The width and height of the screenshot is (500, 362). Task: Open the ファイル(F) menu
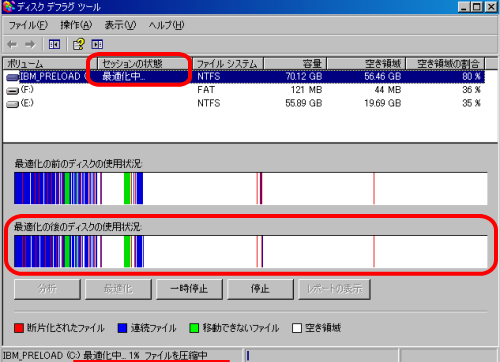coord(28,25)
